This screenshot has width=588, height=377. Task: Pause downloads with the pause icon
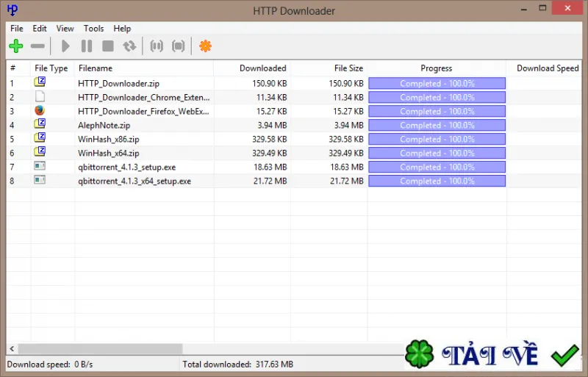87,46
